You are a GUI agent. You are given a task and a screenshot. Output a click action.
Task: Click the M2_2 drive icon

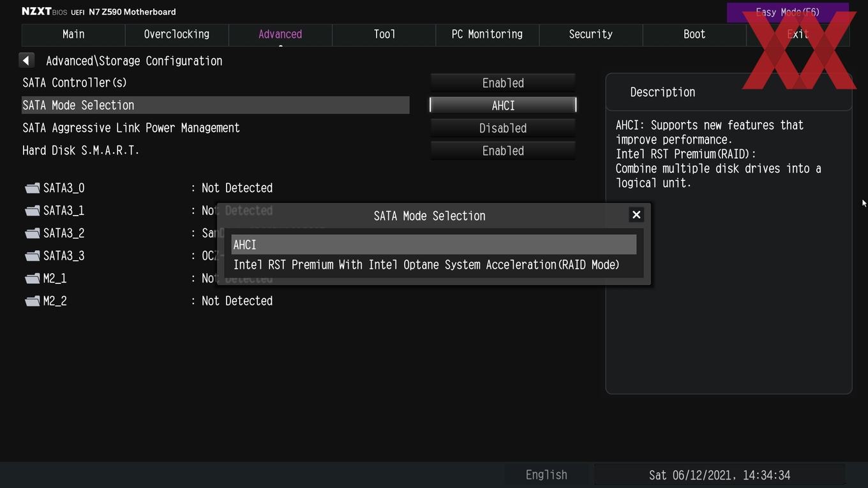pyautogui.click(x=32, y=301)
